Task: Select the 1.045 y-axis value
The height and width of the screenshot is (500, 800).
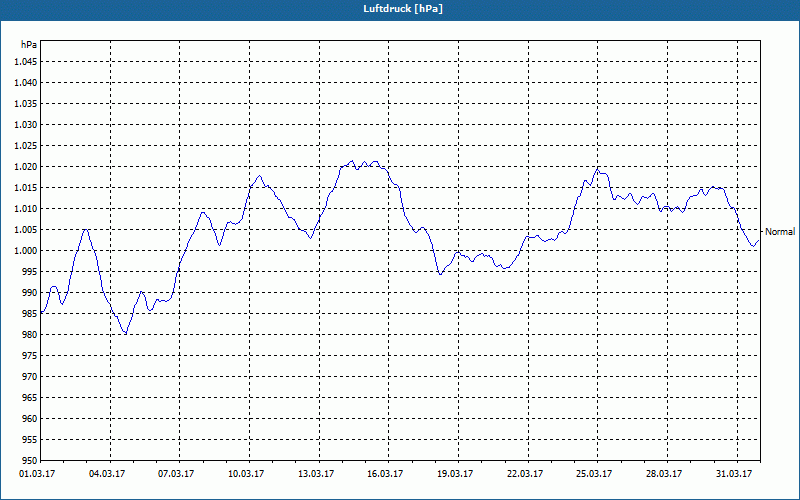Action: [x=26, y=62]
